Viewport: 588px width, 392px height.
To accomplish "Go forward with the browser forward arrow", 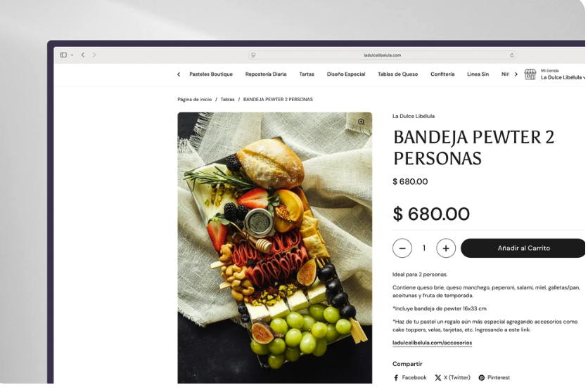I will 94,55.
